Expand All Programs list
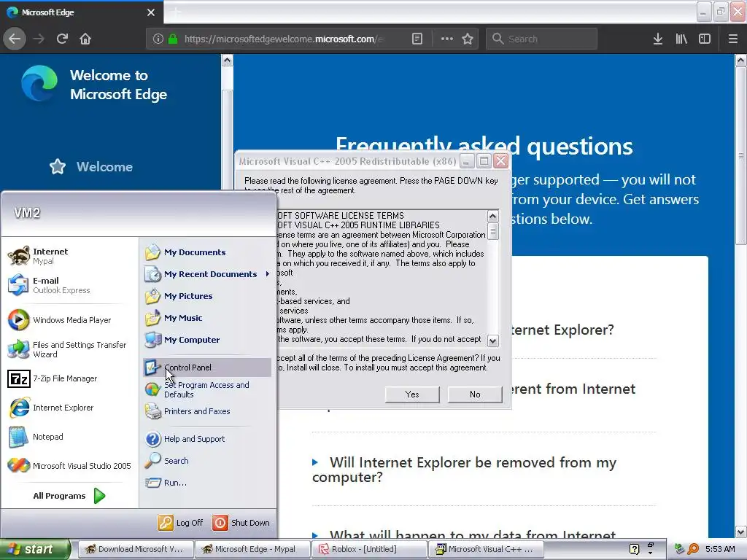747x560 pixels. (69, 496)
